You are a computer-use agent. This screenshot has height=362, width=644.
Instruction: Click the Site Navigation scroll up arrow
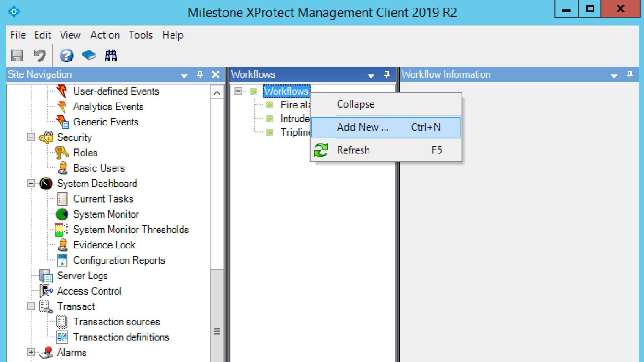tap(217, 93)
